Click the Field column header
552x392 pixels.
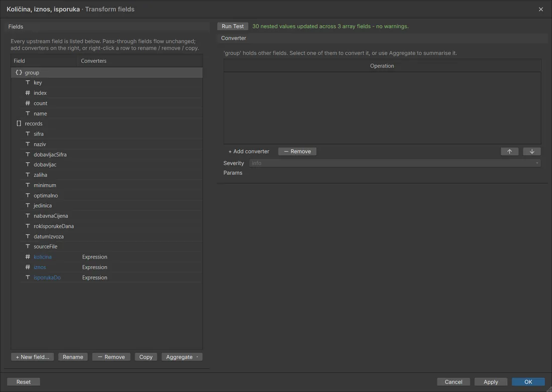(x=44, y=61)
